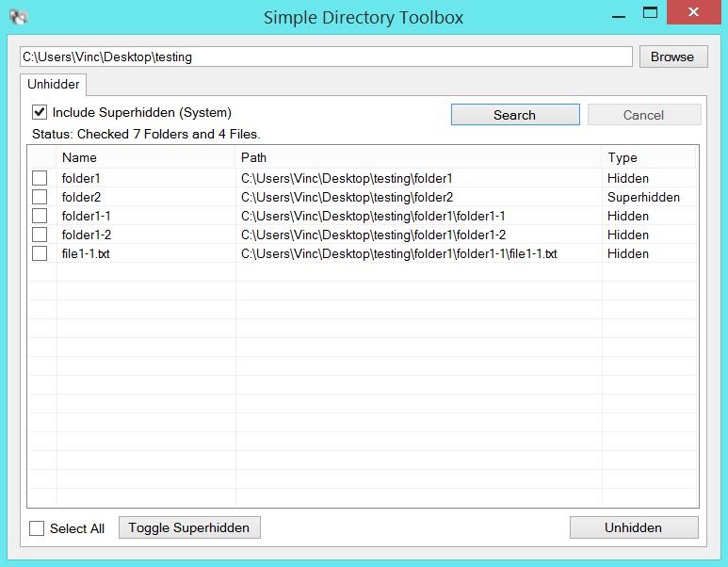Image resolution: width=728 pixels, height=567 pixels.
Task: Click path ending in folder1\folder1-2
Action: (373, 235)
